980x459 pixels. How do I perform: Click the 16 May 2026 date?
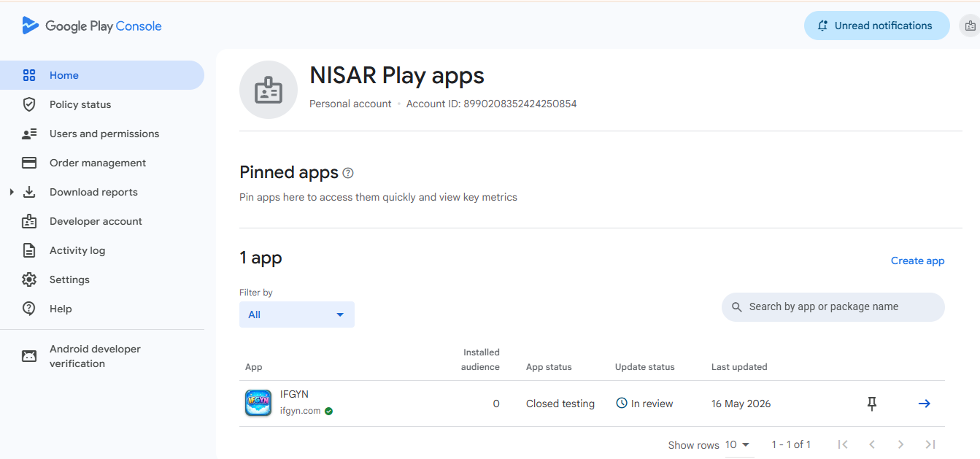click(741, 404)
